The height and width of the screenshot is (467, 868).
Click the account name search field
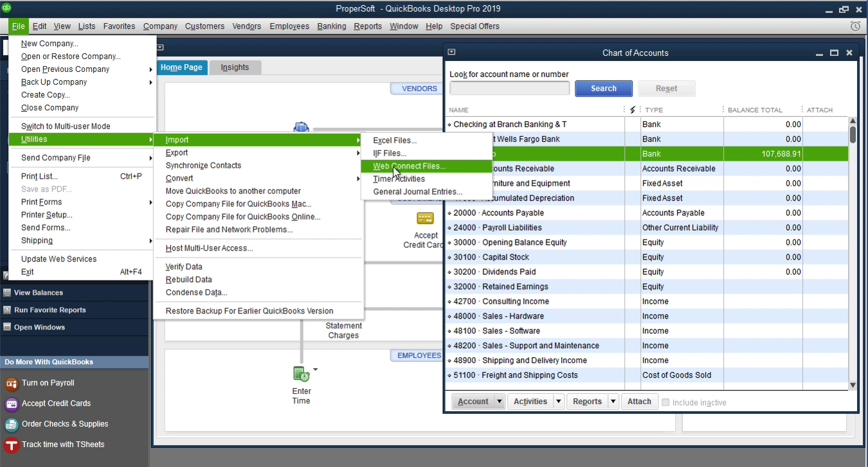pos(509,89)
